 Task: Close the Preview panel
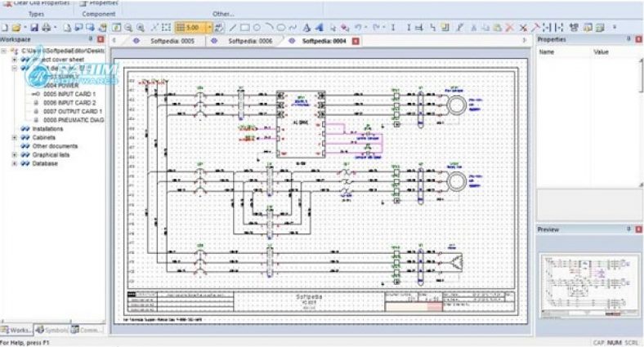pos(638,229)
